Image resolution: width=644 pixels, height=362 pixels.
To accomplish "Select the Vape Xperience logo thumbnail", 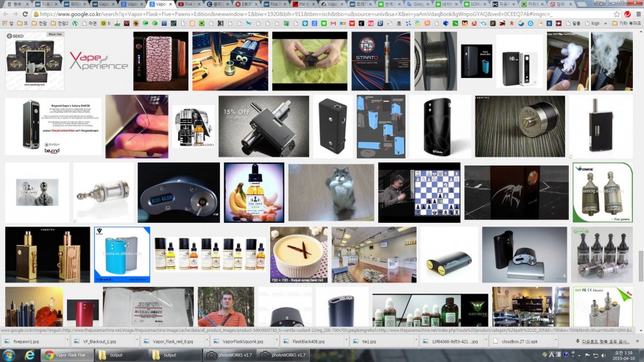I will (99, 62).
